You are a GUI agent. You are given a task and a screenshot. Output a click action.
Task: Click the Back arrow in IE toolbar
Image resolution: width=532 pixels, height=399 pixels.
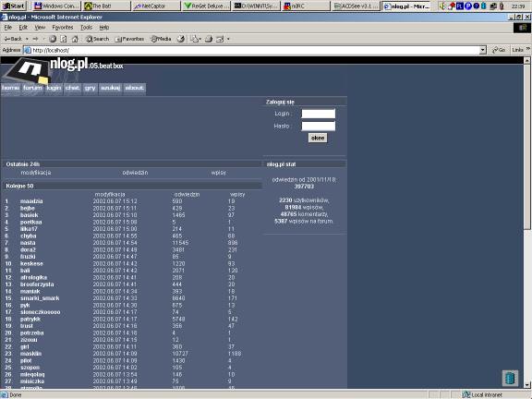click(13, 39)
